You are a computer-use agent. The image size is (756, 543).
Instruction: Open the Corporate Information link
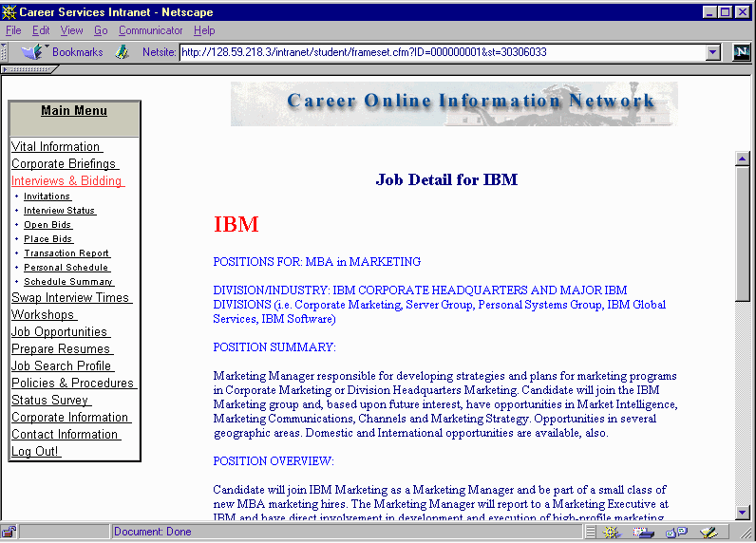tap(71, 418)
